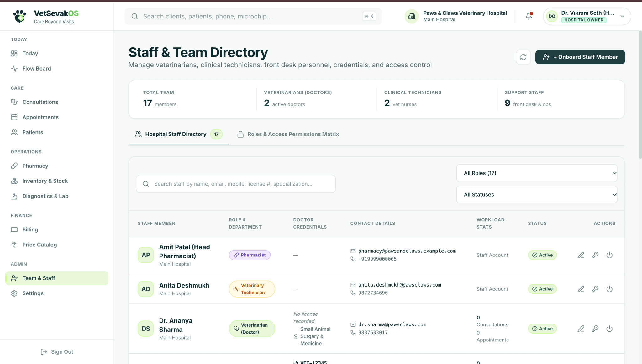Click the DO user avatar
Image resolution: width=642 pixels, height=364 pixels.
tap(552, 16)
